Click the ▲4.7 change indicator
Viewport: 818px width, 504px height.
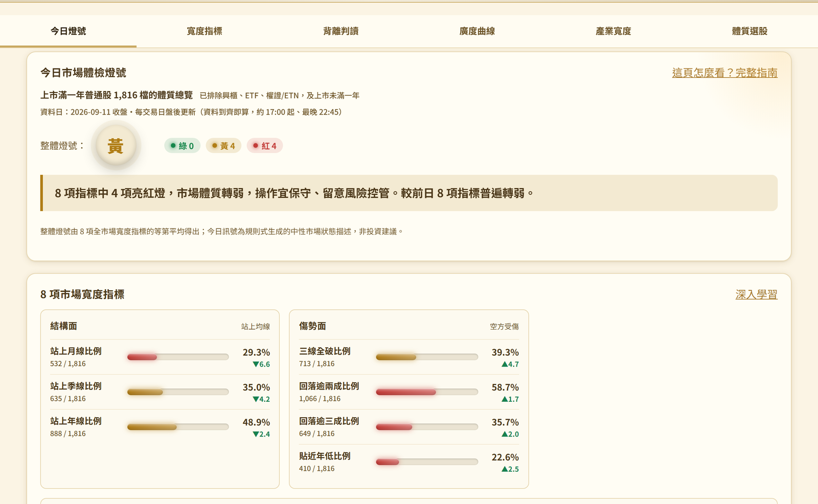click(x=510, y=364)
